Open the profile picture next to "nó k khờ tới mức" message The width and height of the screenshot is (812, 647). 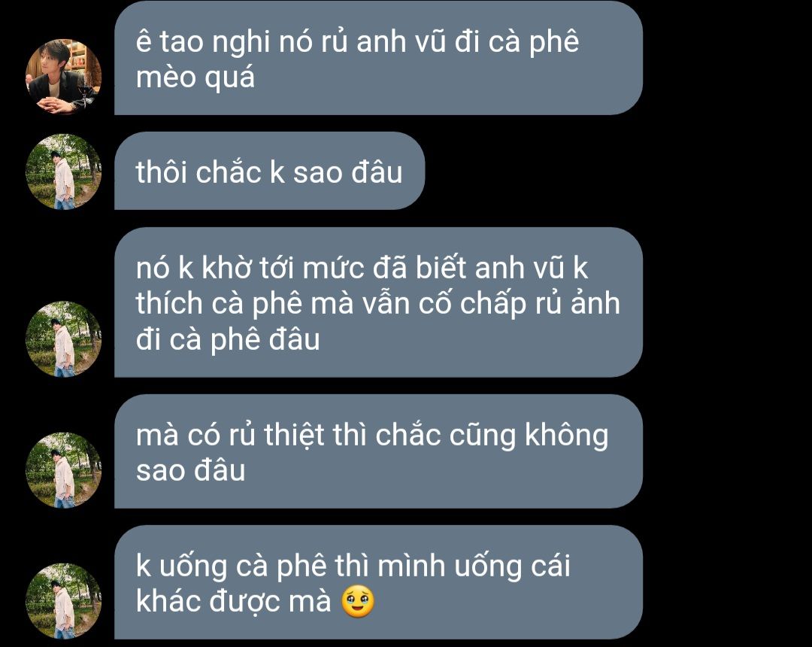(x=63, y=339)
